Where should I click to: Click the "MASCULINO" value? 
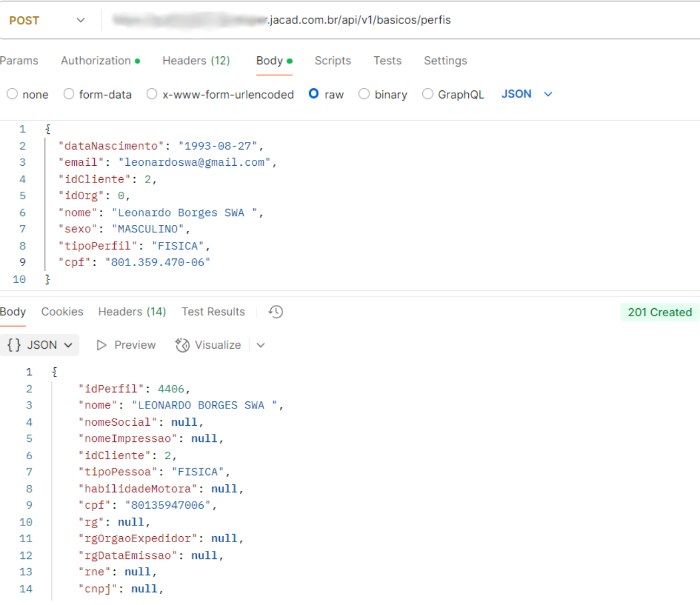[148, 229]
